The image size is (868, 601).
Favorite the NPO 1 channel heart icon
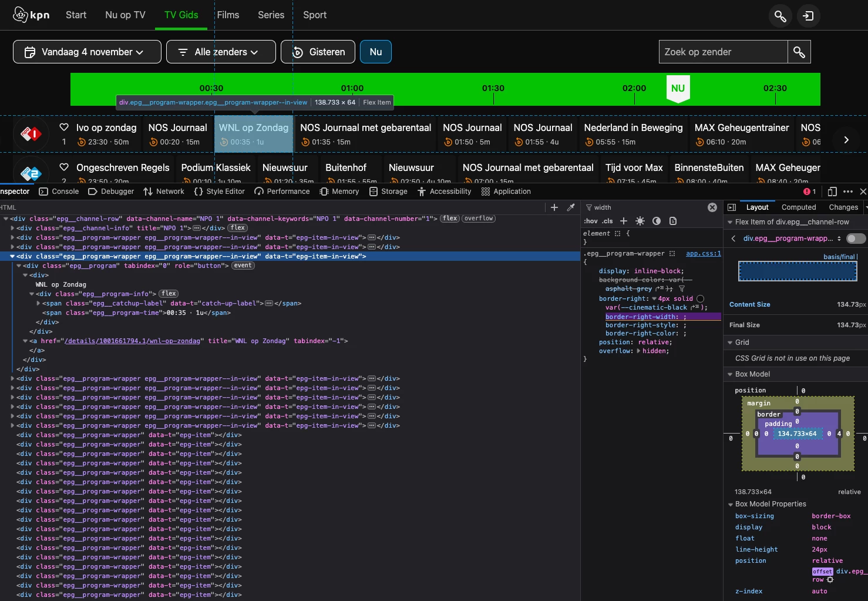(64, 127)
